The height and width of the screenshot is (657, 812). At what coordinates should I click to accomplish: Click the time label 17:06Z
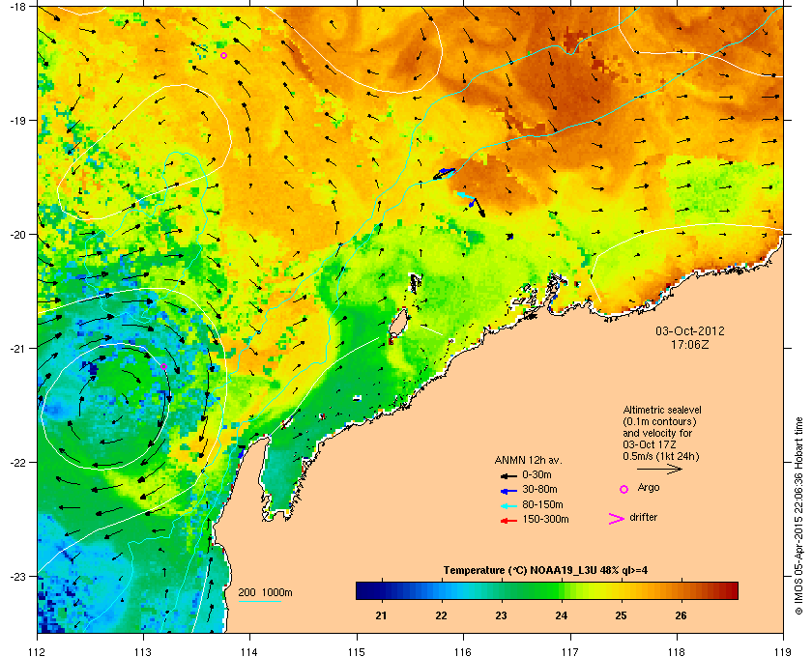pos(690,344)
